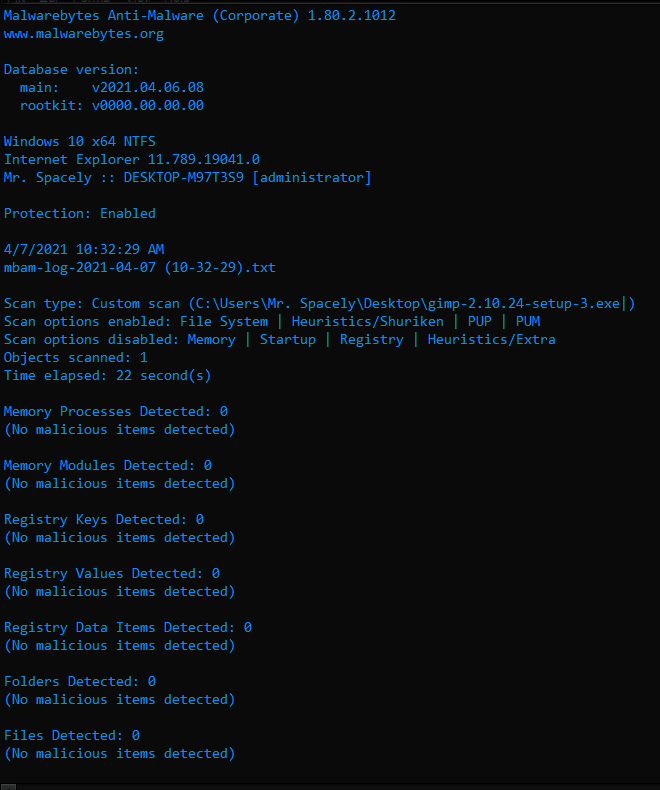Click the Registry Data Items Detected line
This screenshot has height=790, width=660.
pos(127,628)
